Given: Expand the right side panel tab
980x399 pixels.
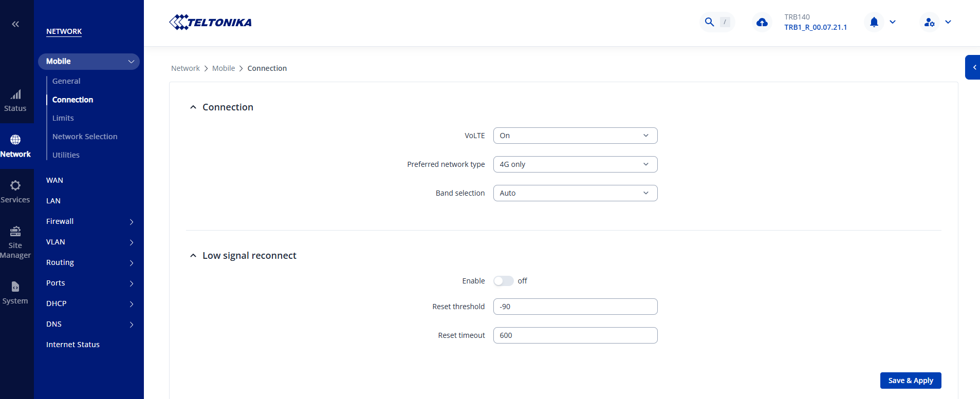Looking at the screenshot, I should point(973,67).
